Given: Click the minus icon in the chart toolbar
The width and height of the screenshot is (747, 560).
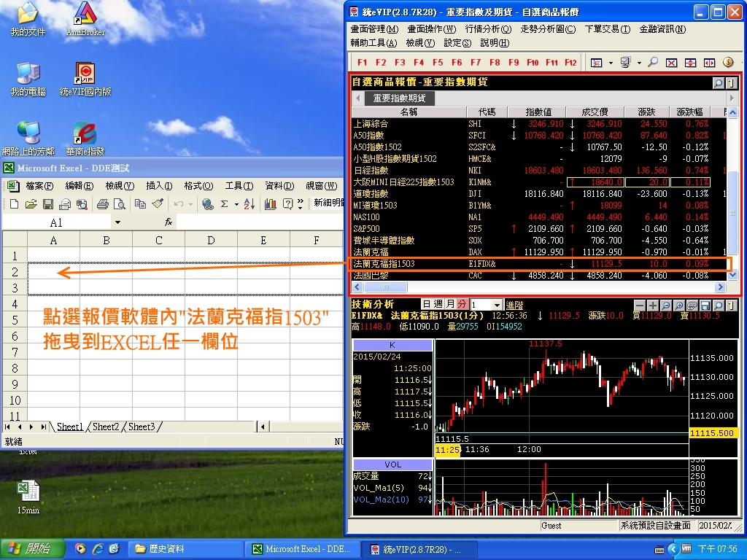Looking at the screenshot, I should click(640, 306).
